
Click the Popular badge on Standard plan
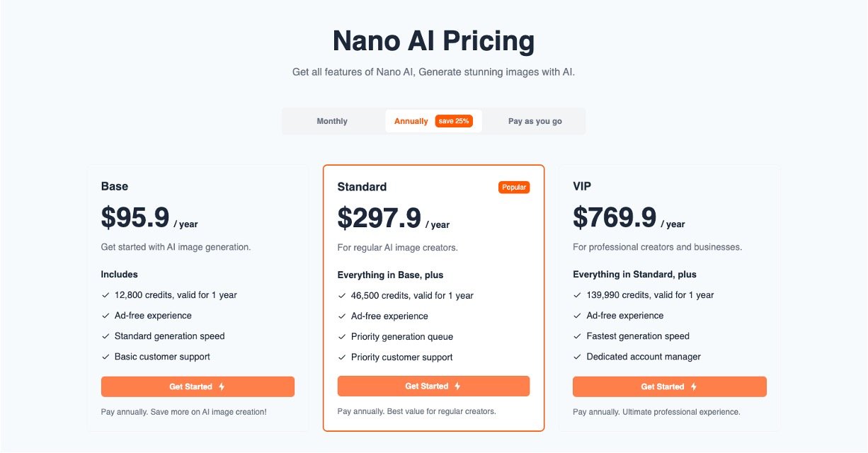(513, 188)
